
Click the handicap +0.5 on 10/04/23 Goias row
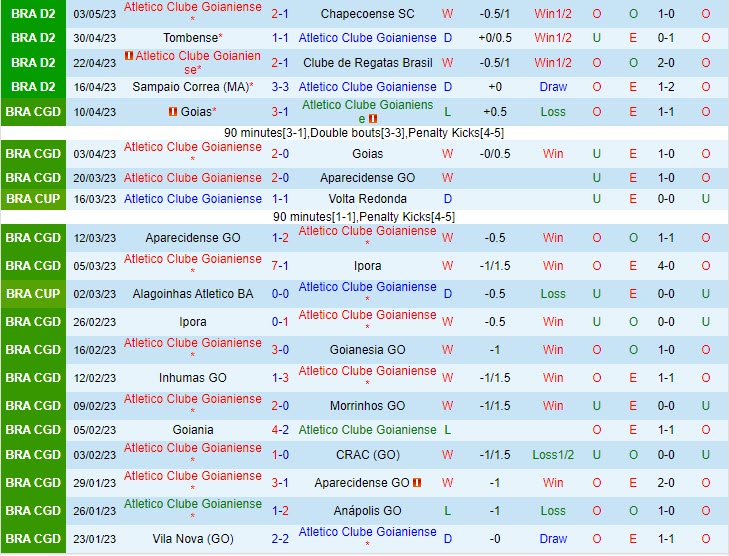point(495,112)
